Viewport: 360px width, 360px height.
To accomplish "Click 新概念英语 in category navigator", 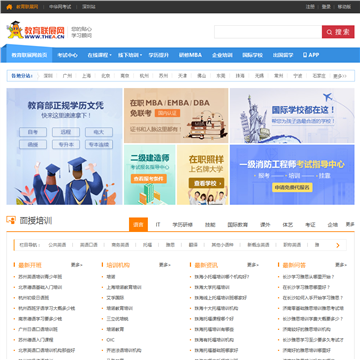I will point(258,245).
